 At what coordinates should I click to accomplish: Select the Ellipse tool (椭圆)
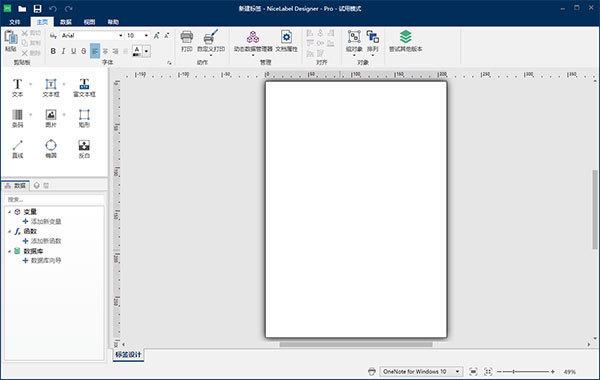click(51, 149)
